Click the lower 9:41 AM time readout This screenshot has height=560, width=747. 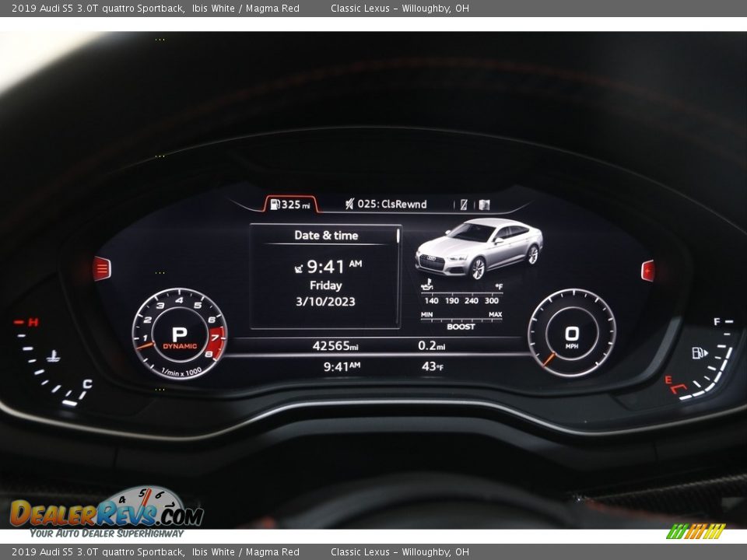(x=342, y=366)
